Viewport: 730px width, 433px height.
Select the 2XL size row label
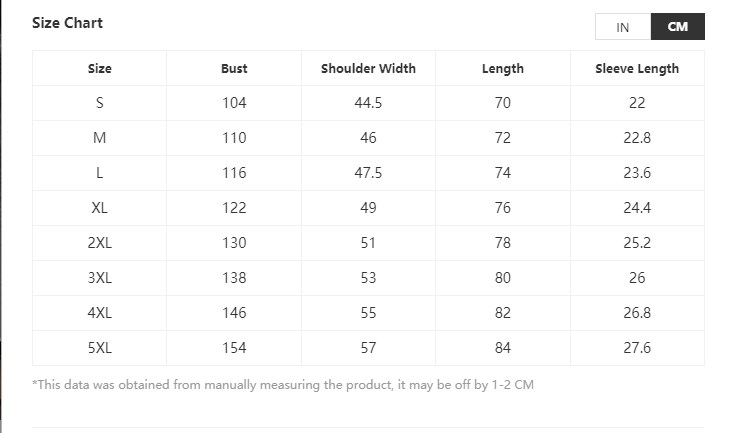(x=100, y=243)
